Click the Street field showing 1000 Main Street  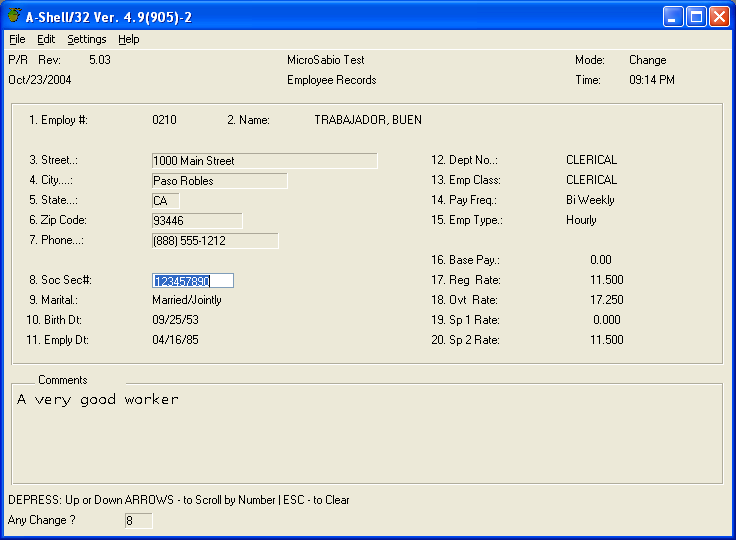pos(264,161)
